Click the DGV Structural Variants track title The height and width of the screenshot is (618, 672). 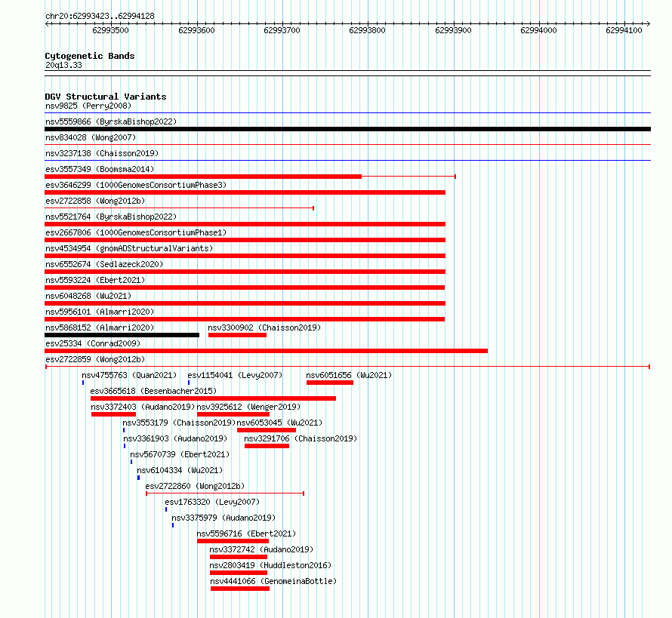(106, 97)
